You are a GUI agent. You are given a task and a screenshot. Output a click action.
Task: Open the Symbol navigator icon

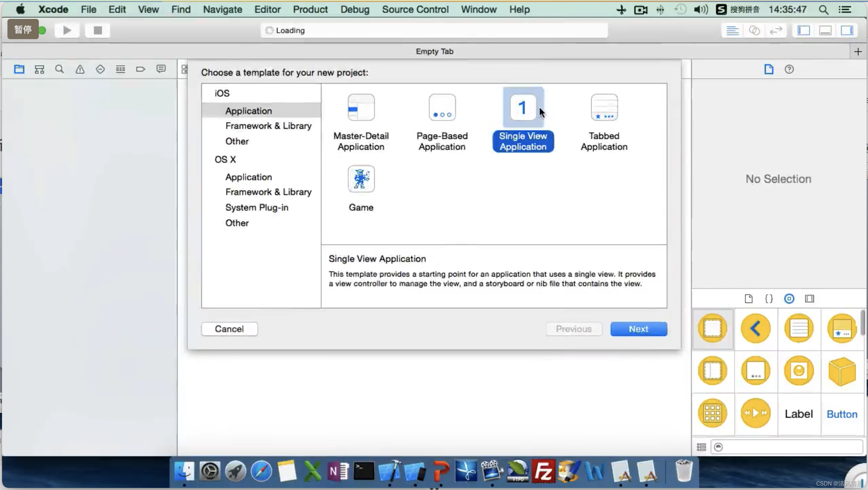click(40, 69)
